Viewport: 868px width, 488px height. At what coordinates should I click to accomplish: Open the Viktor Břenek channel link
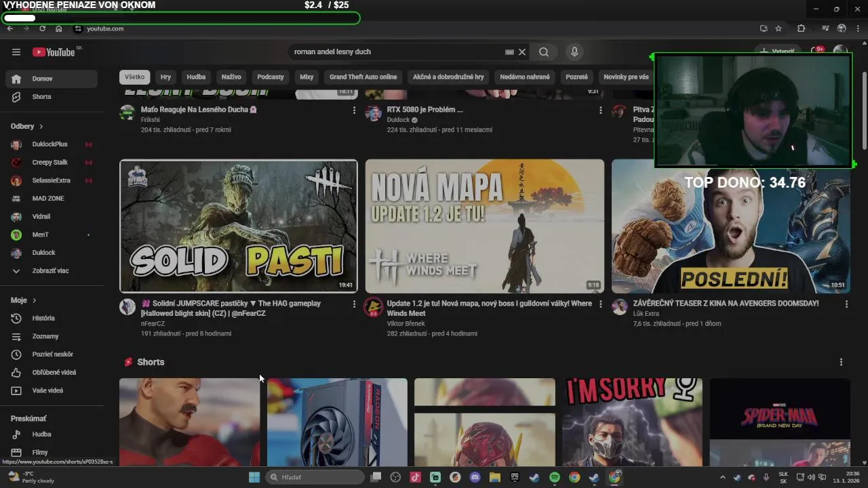click(406, 324)
